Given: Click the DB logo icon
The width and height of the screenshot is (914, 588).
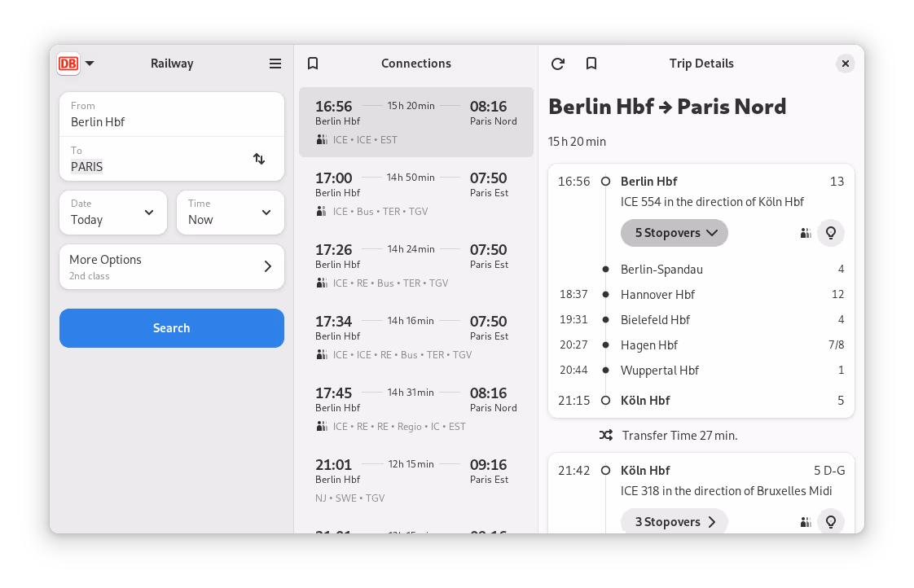Looking at the screenshot, I should (68, 64).
